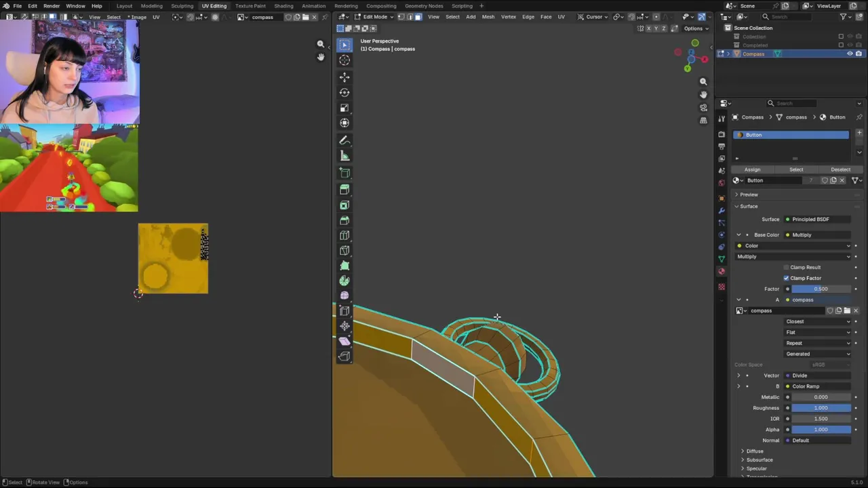Viewport: 868px width, 488px height.
Task: Enable edge select mode in viewport header
Action: [x=409, y=17]
